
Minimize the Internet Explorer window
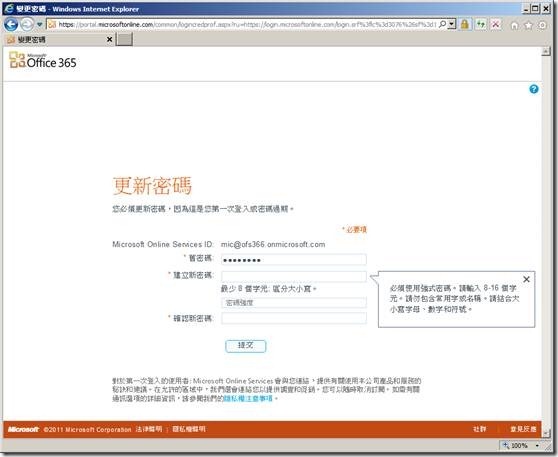(526, 9)
